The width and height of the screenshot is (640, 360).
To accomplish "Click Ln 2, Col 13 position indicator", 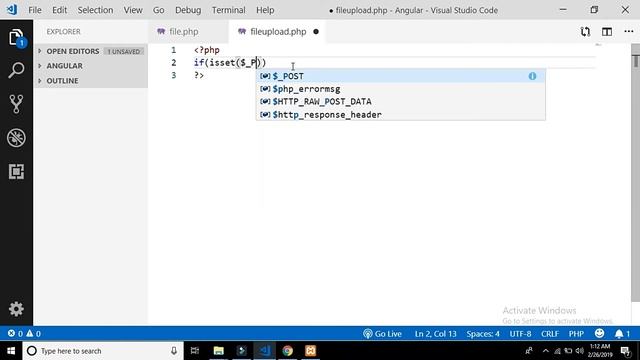I will click(x=436, y=333).
